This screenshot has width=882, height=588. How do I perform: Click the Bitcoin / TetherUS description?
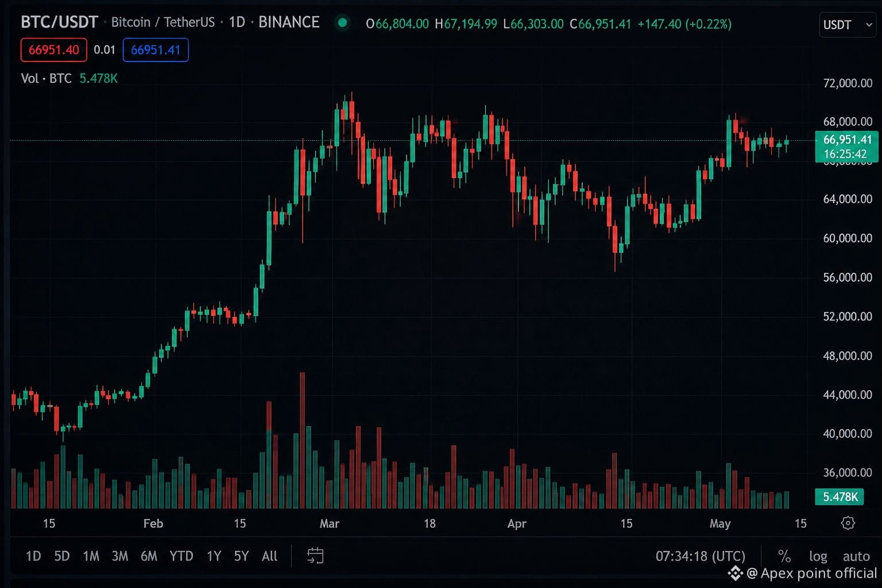click(163, 22)
